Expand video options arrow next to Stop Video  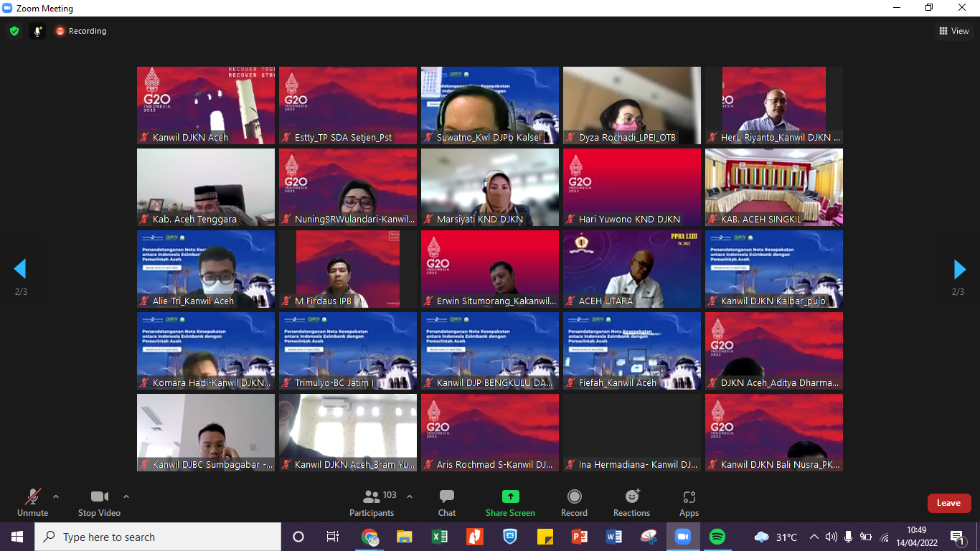(126, 496)
